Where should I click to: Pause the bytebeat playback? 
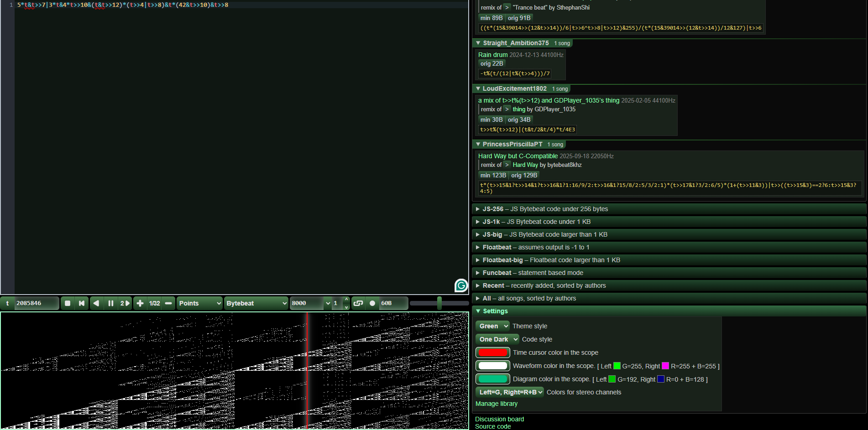point(110,303)
